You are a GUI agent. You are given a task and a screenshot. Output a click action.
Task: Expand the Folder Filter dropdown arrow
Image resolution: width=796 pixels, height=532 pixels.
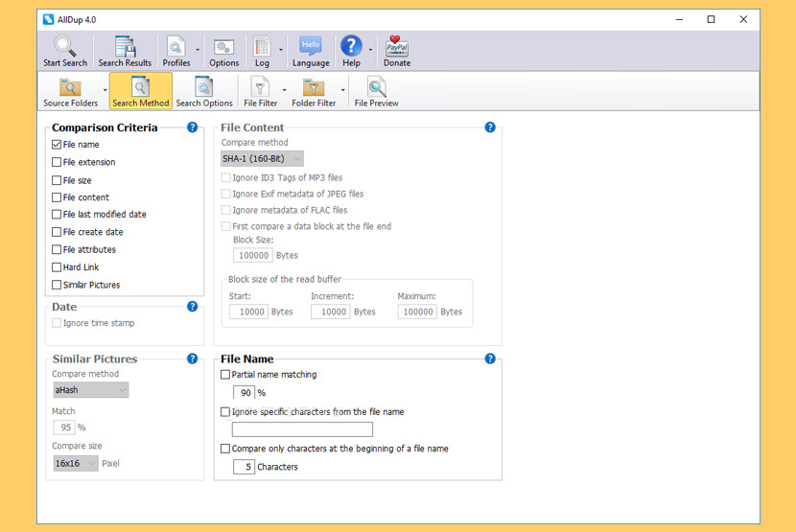coord(343,90)
